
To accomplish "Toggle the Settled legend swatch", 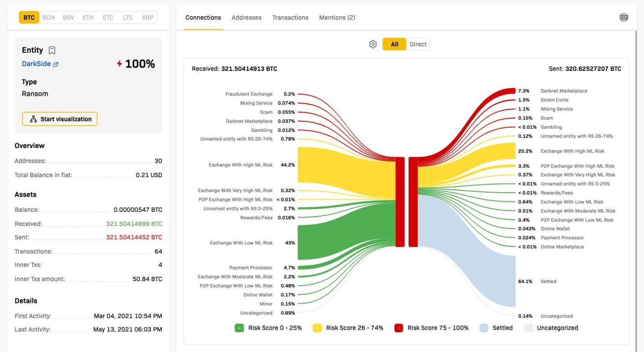I will click(x=484, y=328).
